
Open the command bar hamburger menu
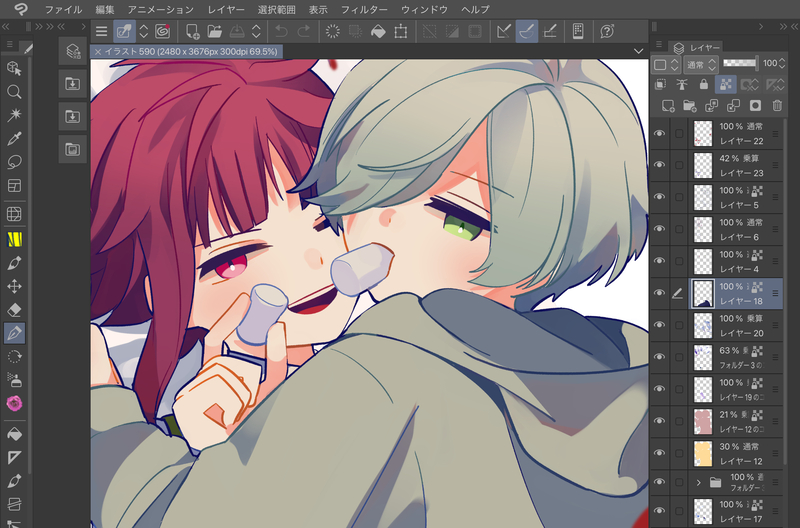pyautogui.click(x=102, y=32)
